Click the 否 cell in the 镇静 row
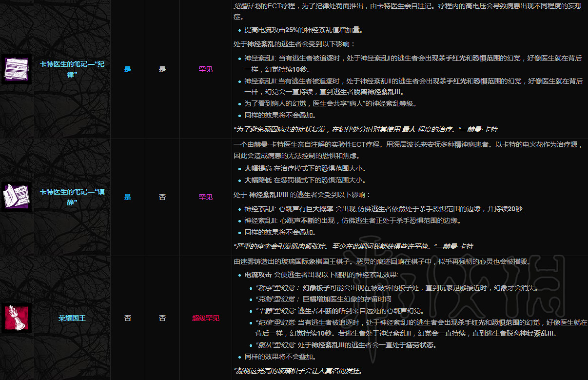The width and height of the screenshot is (588, 380). [162, 197]
